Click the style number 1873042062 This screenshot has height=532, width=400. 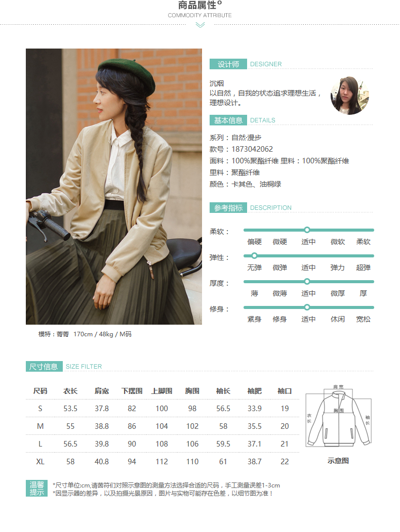(x=252, y=149)
